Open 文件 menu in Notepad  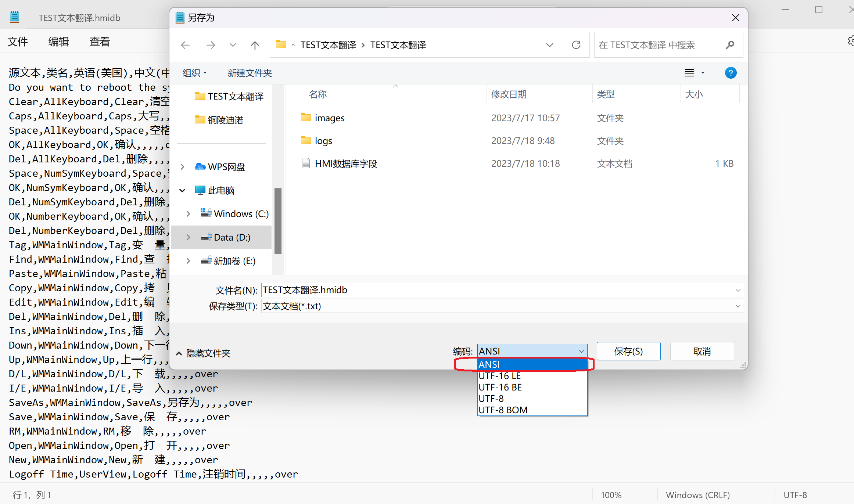click(x=18, y=42)
